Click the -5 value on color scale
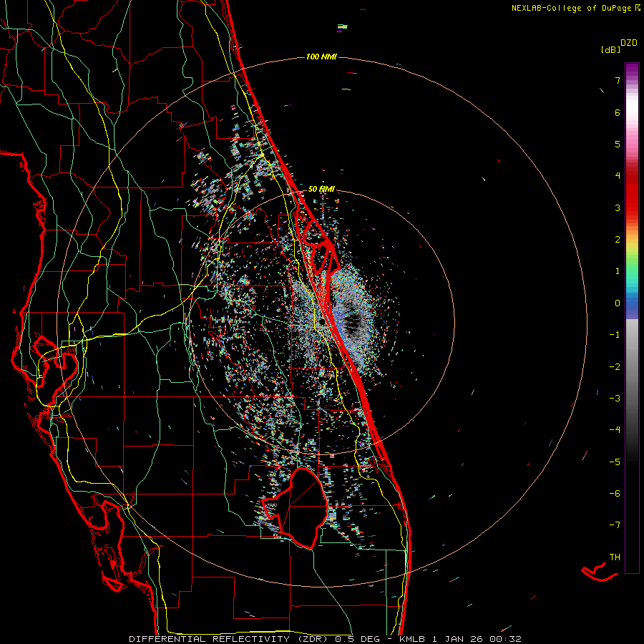 coord(615,462)
